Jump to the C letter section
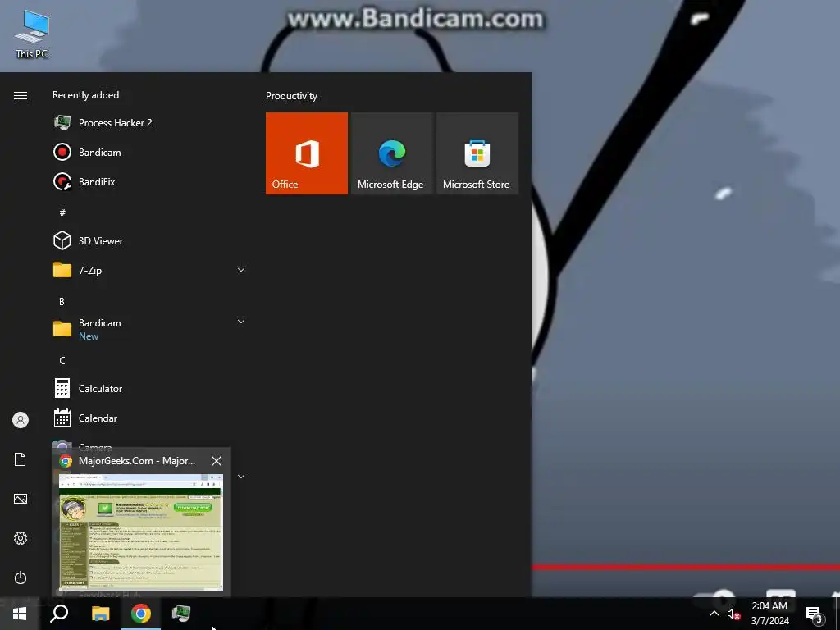The image size is (840, 630). point(62,361)
